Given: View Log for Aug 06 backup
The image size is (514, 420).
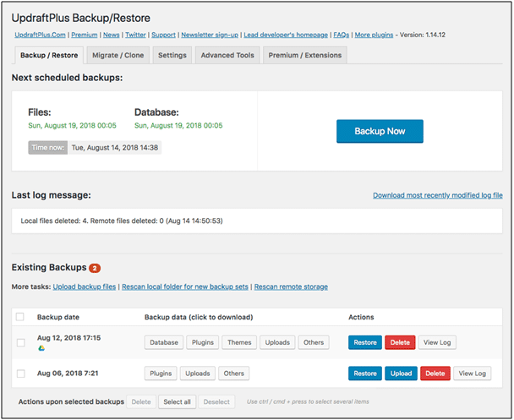Looking at the screenshot, I should point(473,374).
